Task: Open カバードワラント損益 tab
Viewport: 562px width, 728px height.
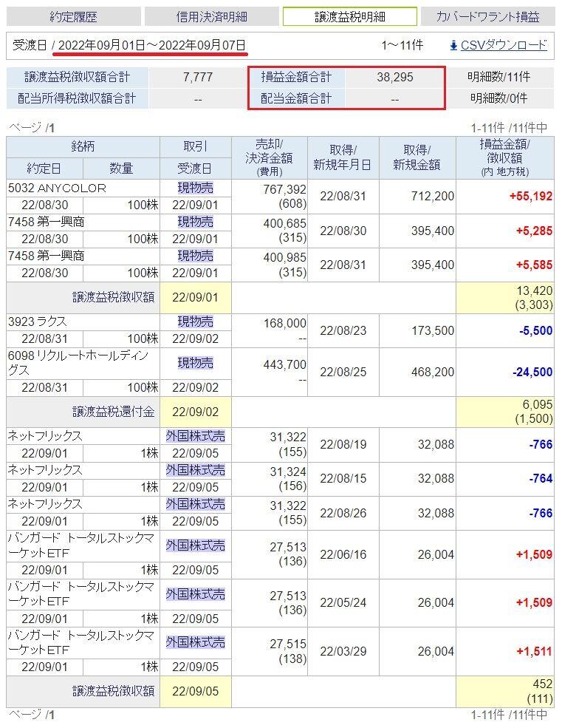Action: (x=487, y=17)
